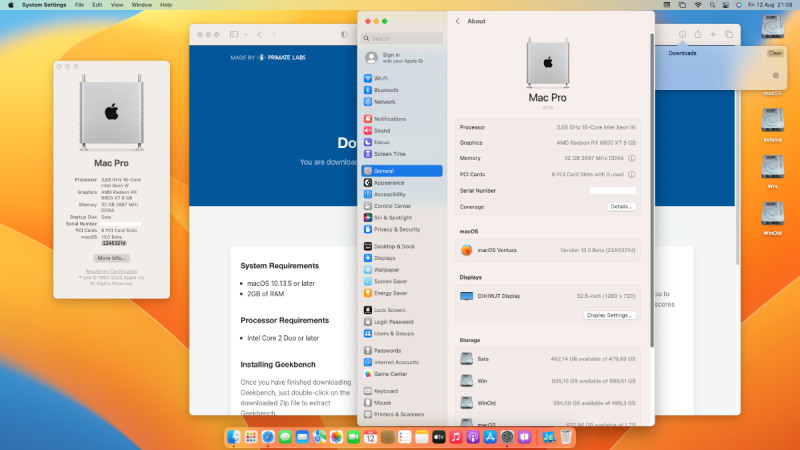Screen dimensions: 800x450
Task: Open the Window menu
Action: pyautogui.click(x=142, y=5)
